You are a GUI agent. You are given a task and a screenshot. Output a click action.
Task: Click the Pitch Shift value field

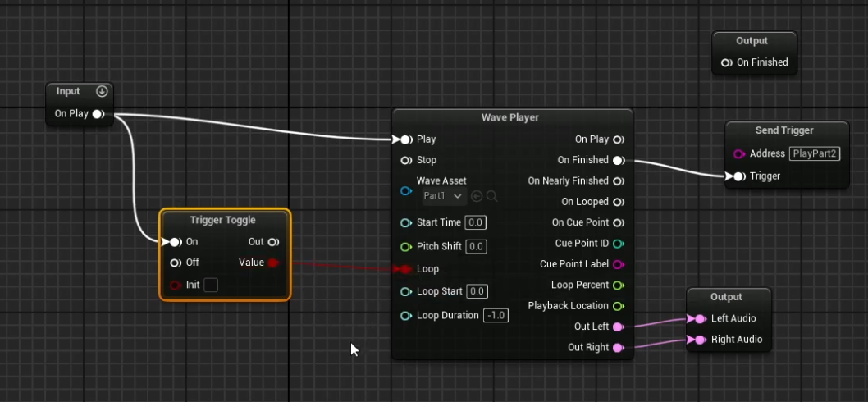[x=477, y=246]
